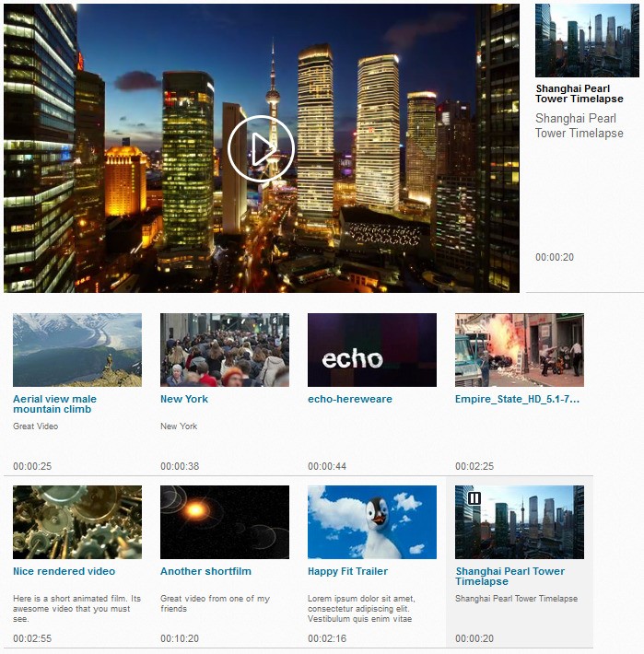This screenshot has width=644, height=654.
Task: Click the 'New York' title link
Action: (184, 399)
